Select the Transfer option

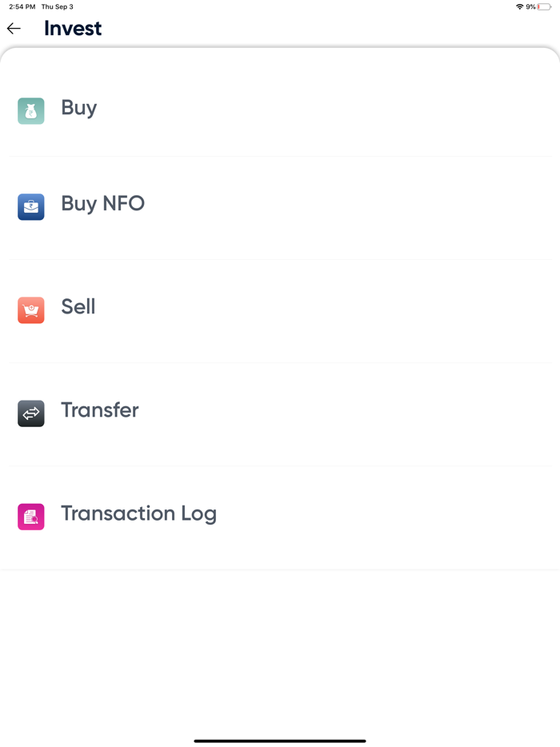99,410
